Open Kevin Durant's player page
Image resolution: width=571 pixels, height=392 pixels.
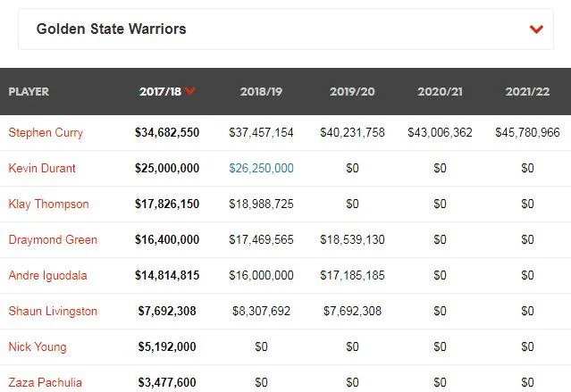click(x=43, y=168)
